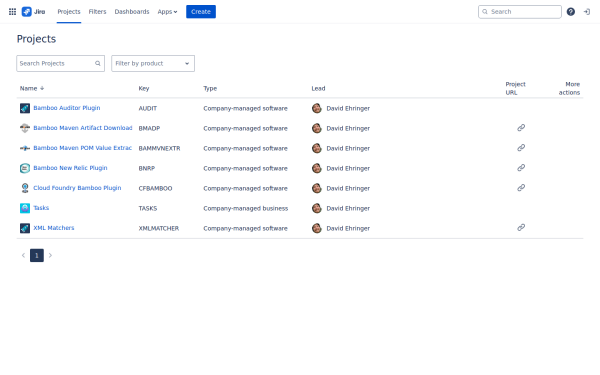Open Bamboo New Relic Plugin project
Image resolution: width=600 pixels, height=375 pixels.
pos(70,168)
